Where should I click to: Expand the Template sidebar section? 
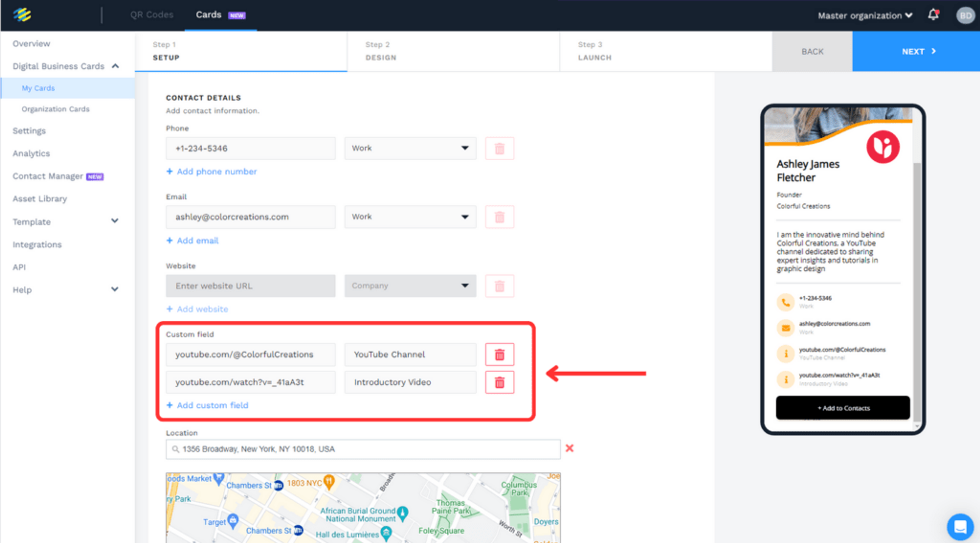(115, 221)
